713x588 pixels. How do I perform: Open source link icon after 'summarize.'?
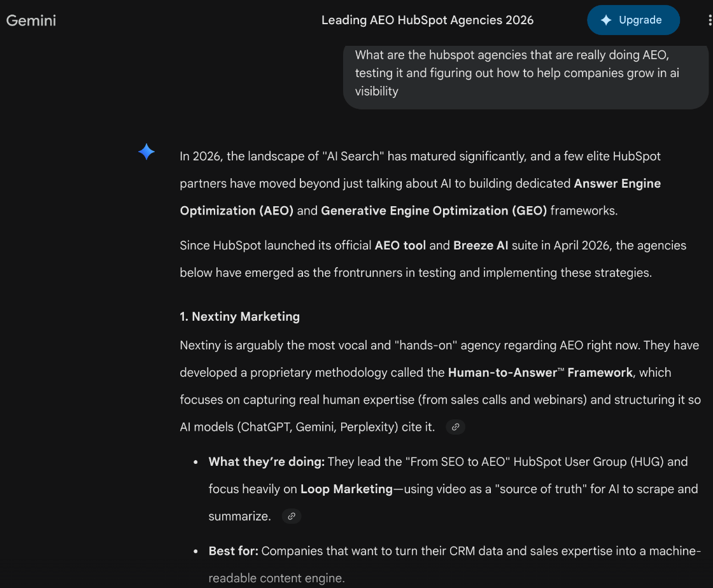(x=292, y=516)
